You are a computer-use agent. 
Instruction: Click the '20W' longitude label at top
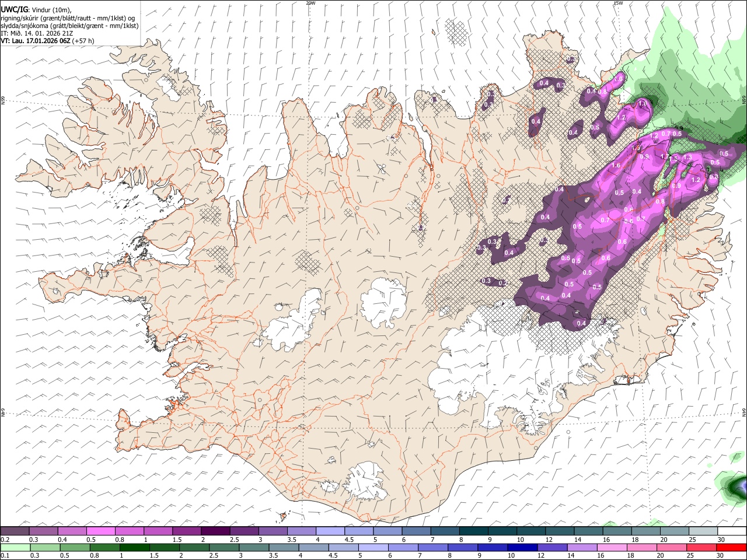coord(310,3)
